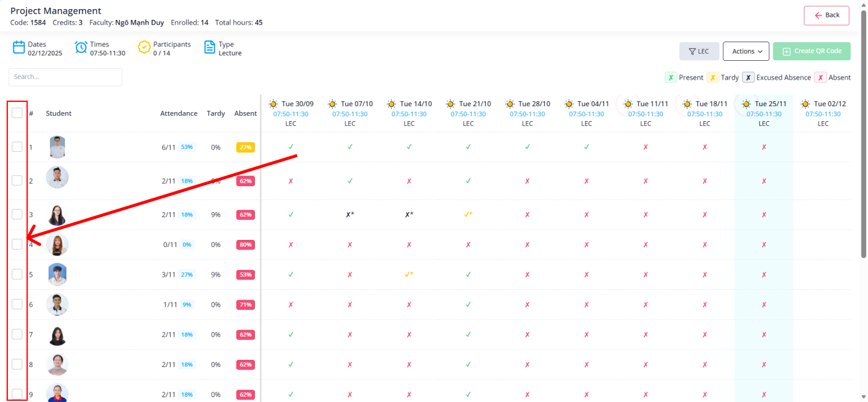Click the Type document icon
The image size is (868, 402).
click(x=209, y=48)
